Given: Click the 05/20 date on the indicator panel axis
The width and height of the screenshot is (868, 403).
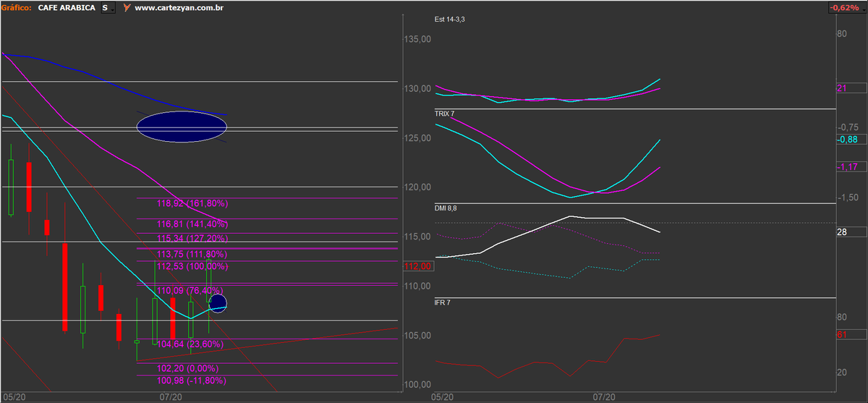Looking at the screenshot, I should click(x=442, y=397).
